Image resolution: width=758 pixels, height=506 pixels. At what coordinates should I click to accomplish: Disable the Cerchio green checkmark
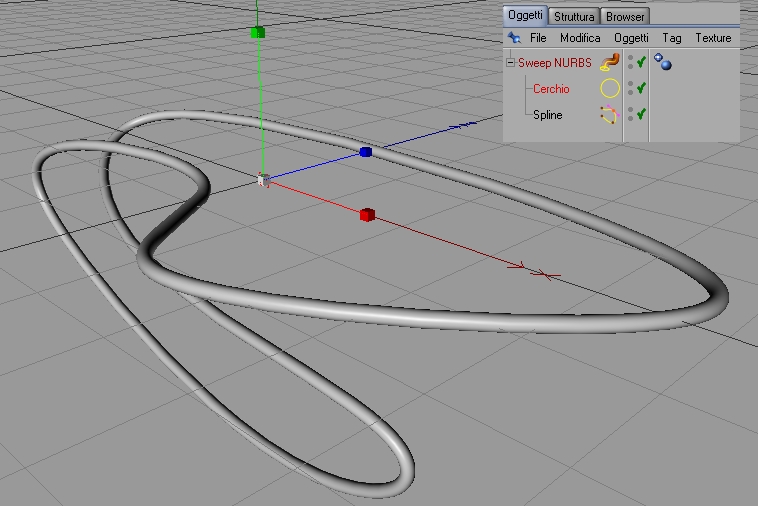point(641,88)
